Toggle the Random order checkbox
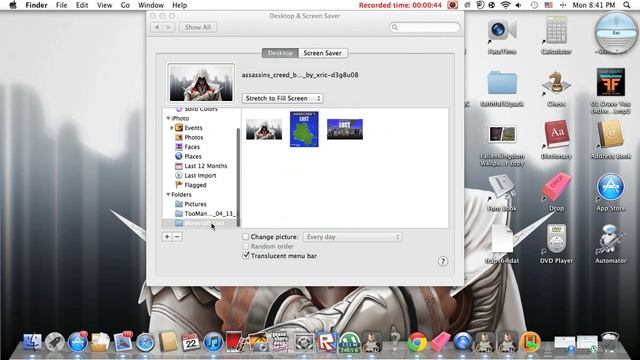Screen dimensions: 640x360 [x=246, y=247]
